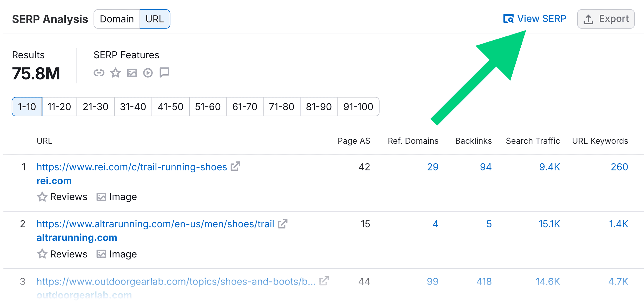This screenshot has width=644, height=301.
Task: Export the SERP analysis data
Action: 606,19
